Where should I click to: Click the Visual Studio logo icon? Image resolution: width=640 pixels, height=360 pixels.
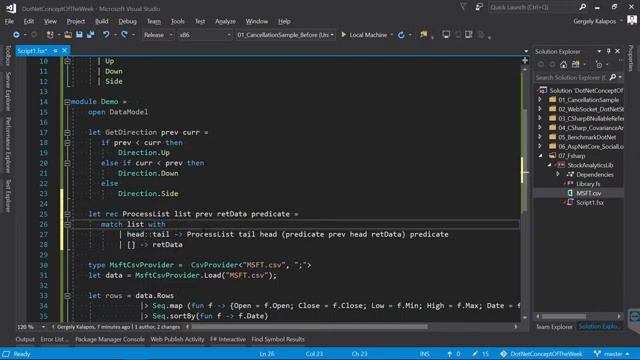11,8
